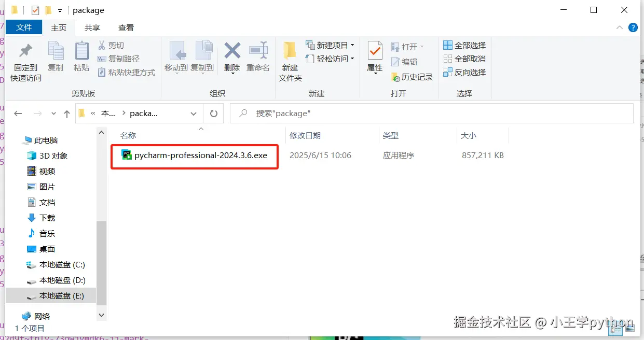Click 复制路径 in the clipboard group
The image size is (644, 340).
pos(118,59)
